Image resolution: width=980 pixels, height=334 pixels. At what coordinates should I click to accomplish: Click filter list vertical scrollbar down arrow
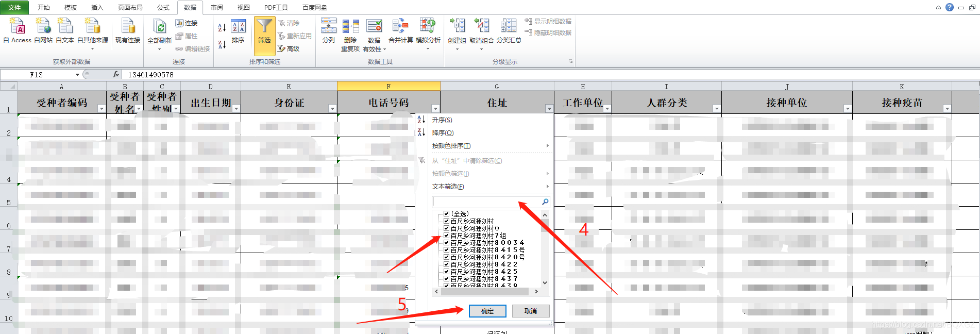coord(545,283)
